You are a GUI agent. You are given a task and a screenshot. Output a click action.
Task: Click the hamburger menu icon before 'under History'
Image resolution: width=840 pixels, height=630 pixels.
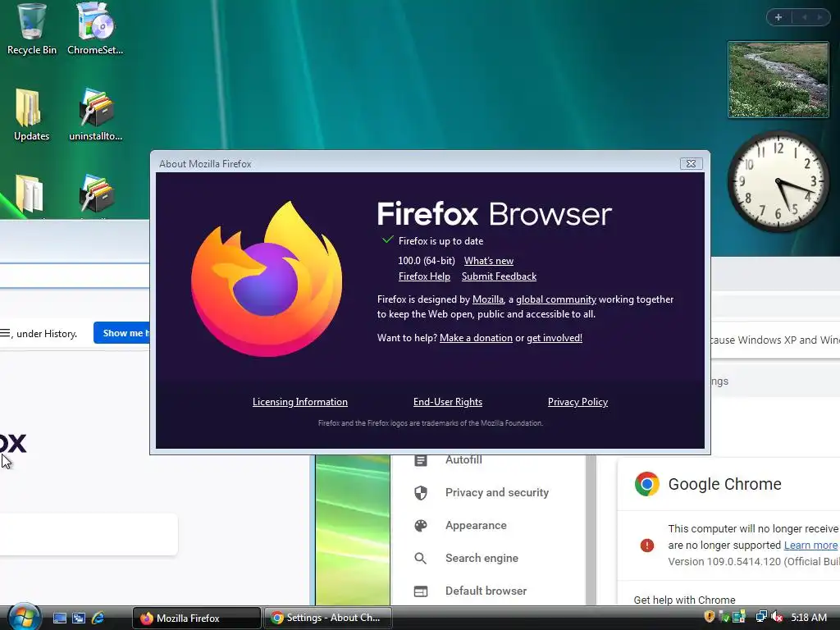(x=5, y=333)
